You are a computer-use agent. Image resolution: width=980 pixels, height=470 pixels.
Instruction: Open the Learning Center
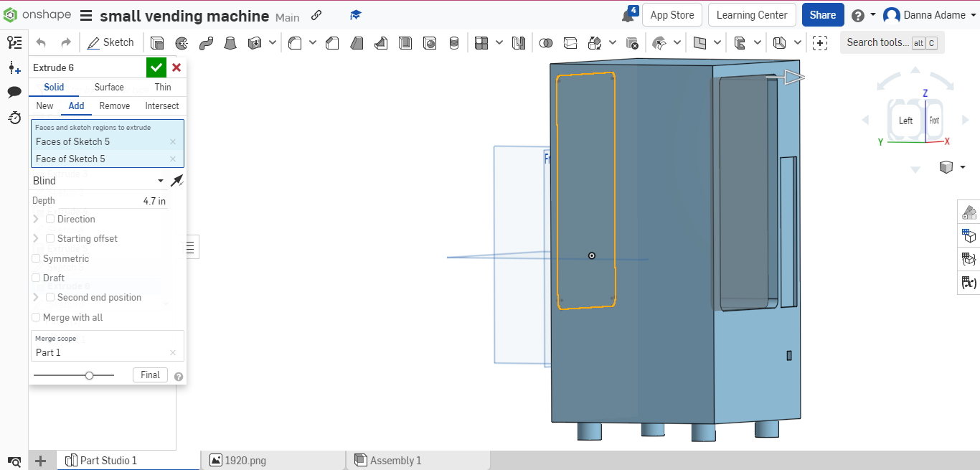point(752,14)
